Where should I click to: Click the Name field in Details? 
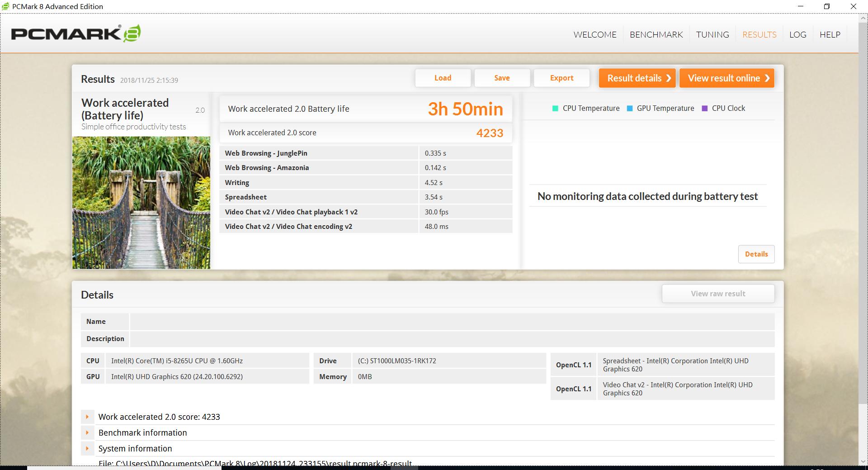[x=452, y=322]
